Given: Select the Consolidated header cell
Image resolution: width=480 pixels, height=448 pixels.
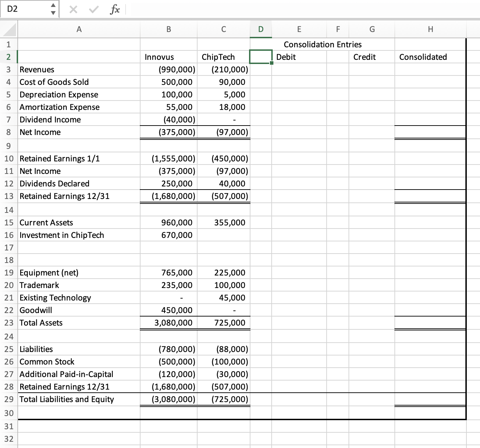Looking at the screenshot, I should [430, 57].
